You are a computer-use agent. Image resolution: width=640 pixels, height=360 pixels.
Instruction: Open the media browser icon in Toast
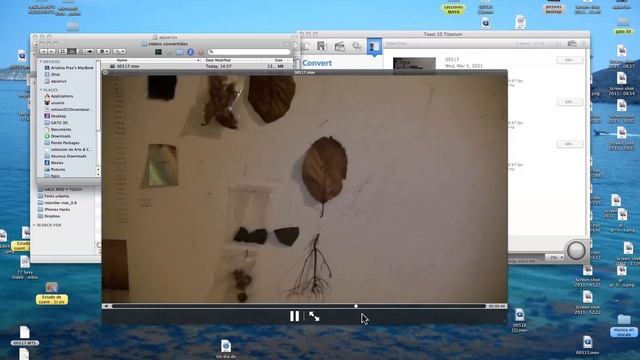pos(572,43)
